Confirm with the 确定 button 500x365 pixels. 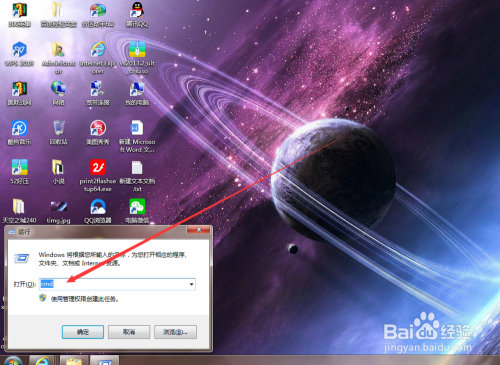click(83, 332)
